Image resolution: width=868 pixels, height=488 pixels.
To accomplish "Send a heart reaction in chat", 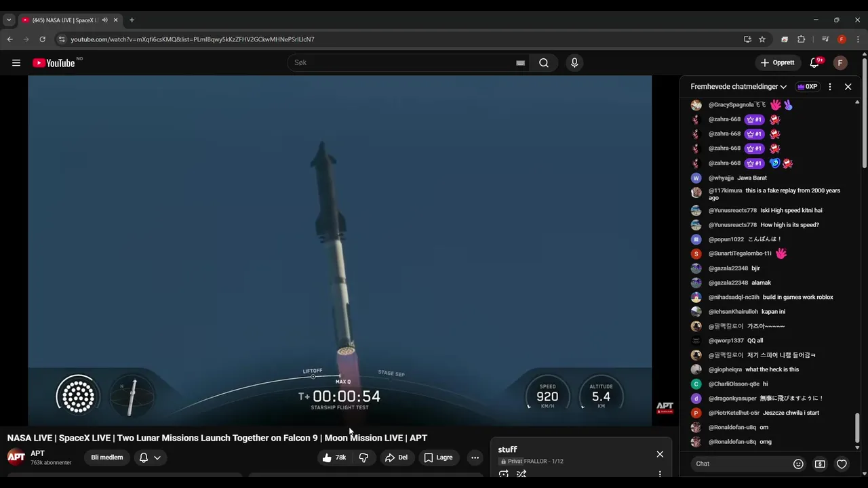I will 842,464.
